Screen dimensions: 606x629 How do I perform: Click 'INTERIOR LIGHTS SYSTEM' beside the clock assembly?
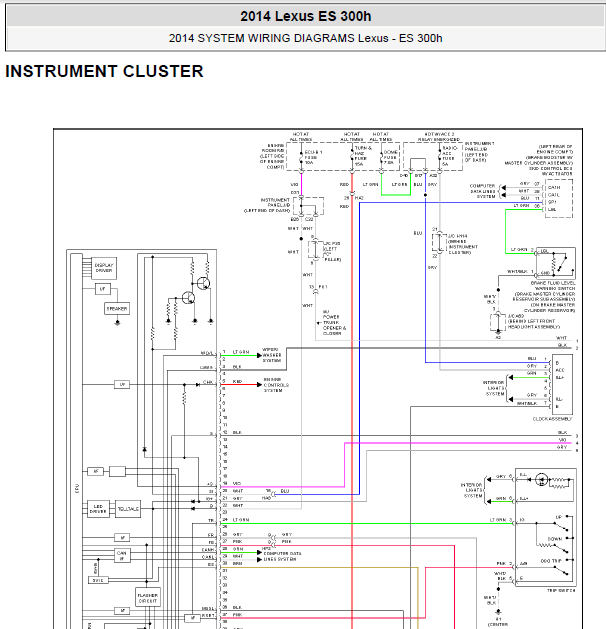point(494,388)
